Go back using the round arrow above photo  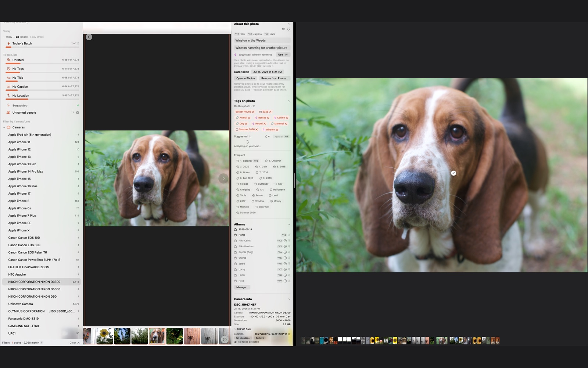click(89, 37)
